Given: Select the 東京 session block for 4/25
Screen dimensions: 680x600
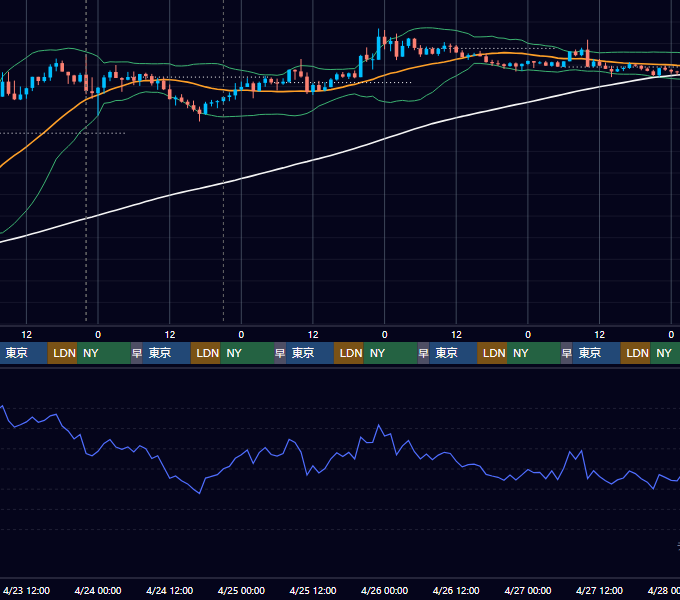Looking at the screenshot, I should click(x=310, y=353).
